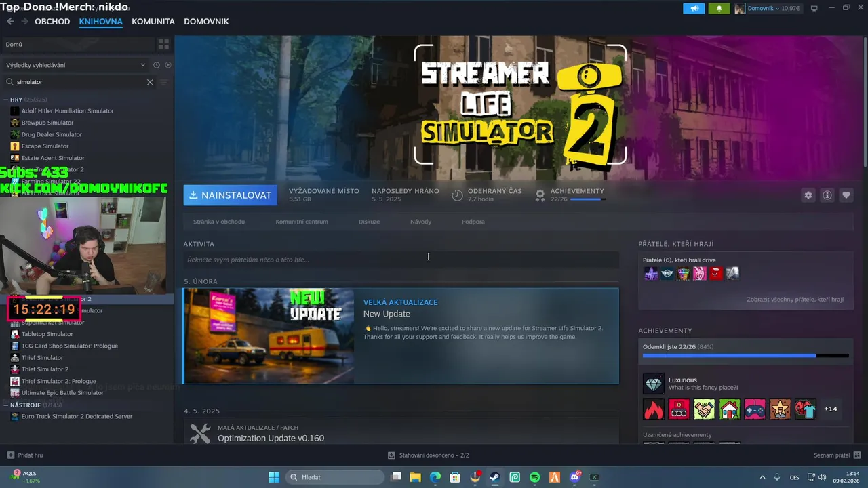The image size is (868, 488).
Task: Select Drug Dealer Simulator
Action: coord(52,134)
